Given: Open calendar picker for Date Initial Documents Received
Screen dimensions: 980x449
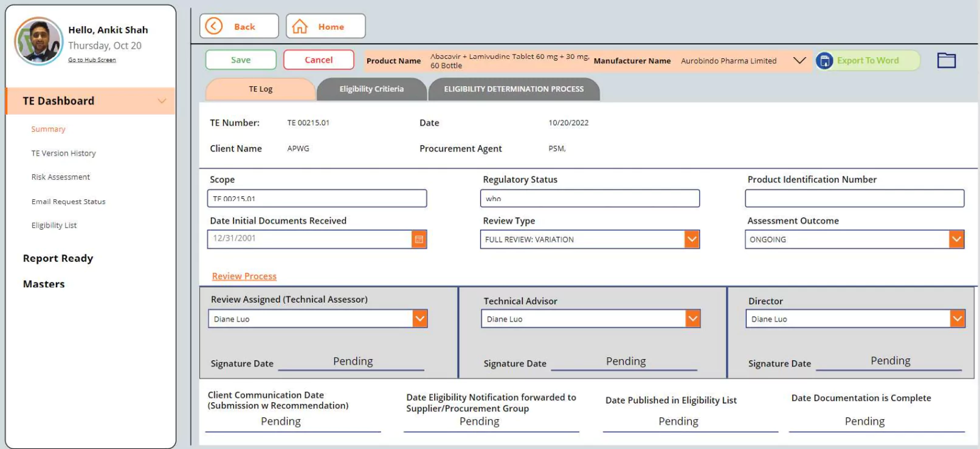Looking at the screenshot, I should (419, 239).
